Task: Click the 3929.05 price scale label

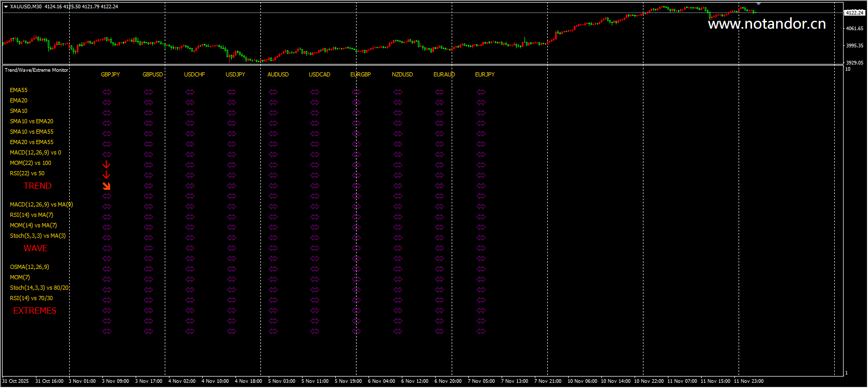Action: pos(854,62)
